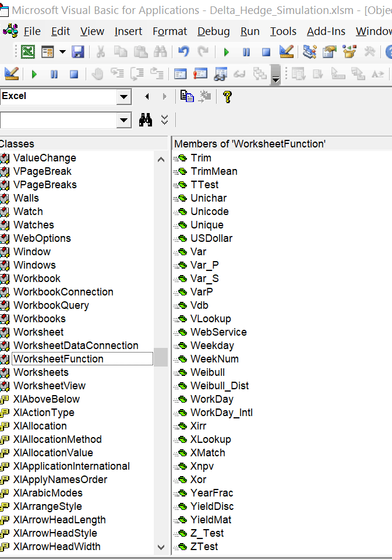Click the Paste clipboard icon

point(140,52)
